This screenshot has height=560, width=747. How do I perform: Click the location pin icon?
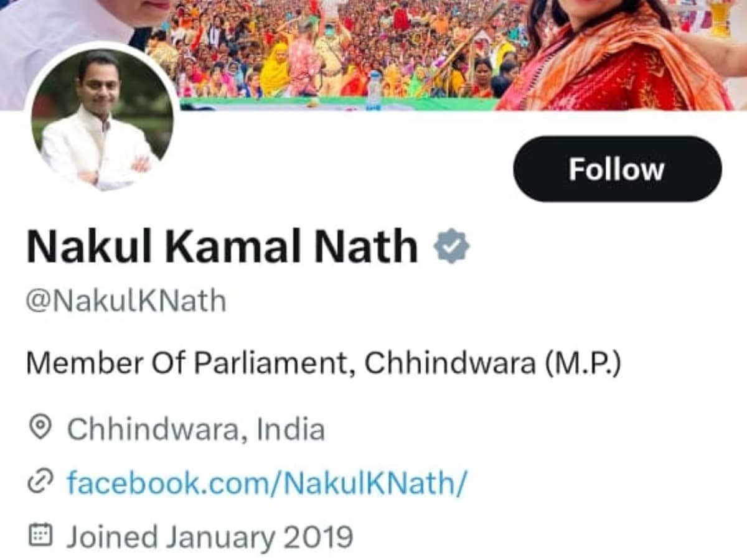(40, 429)
